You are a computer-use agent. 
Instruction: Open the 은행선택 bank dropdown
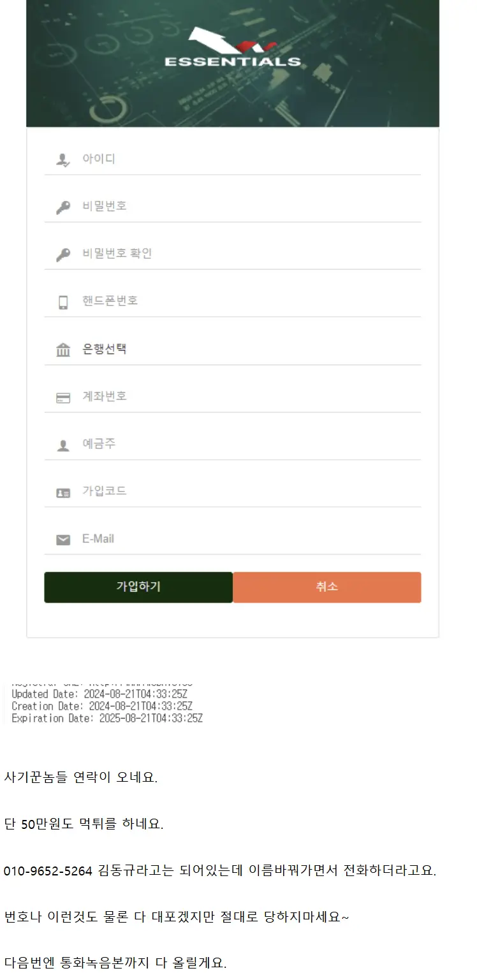point(249,349)
